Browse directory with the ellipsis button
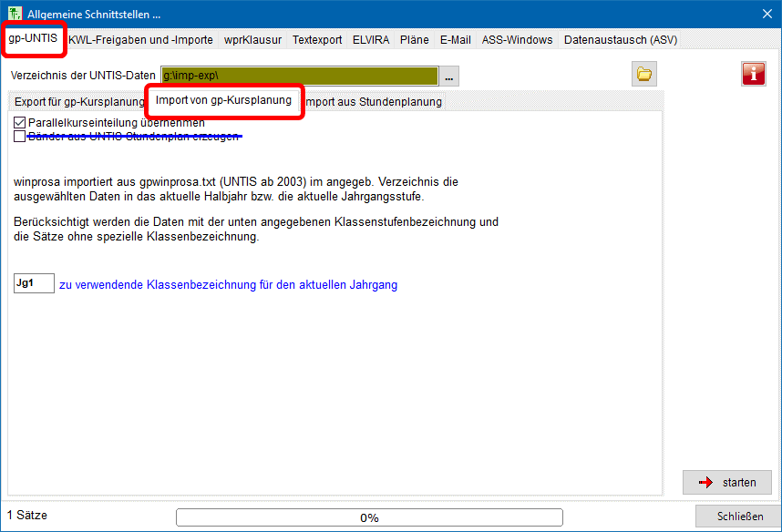 (x=449, y=76)
